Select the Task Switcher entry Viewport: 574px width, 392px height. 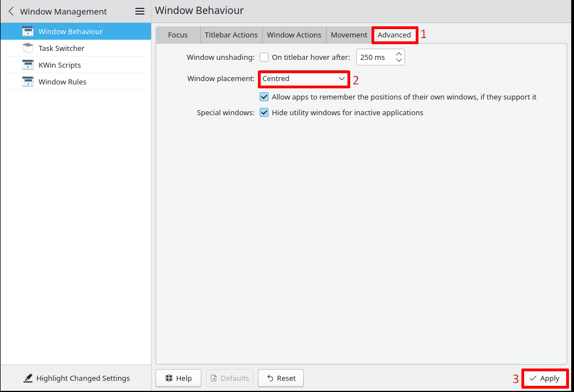[76, 48]
